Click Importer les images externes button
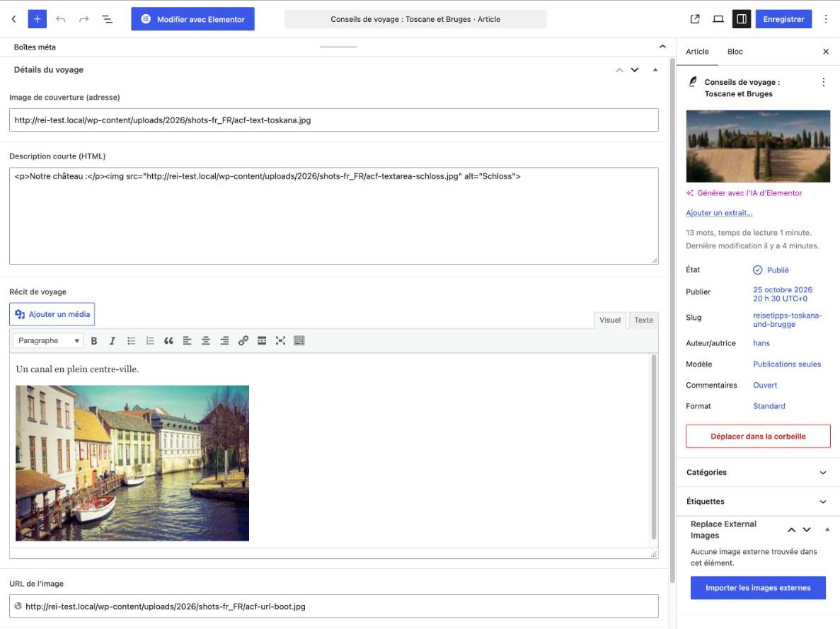 coord(758,588)
